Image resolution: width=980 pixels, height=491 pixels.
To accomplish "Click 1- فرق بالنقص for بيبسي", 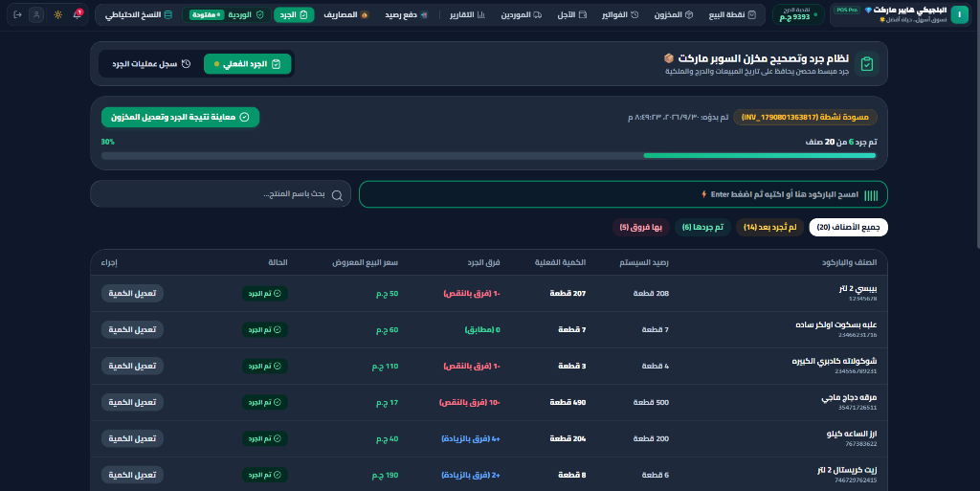I will pyautogui.click(x=471, y=293).
